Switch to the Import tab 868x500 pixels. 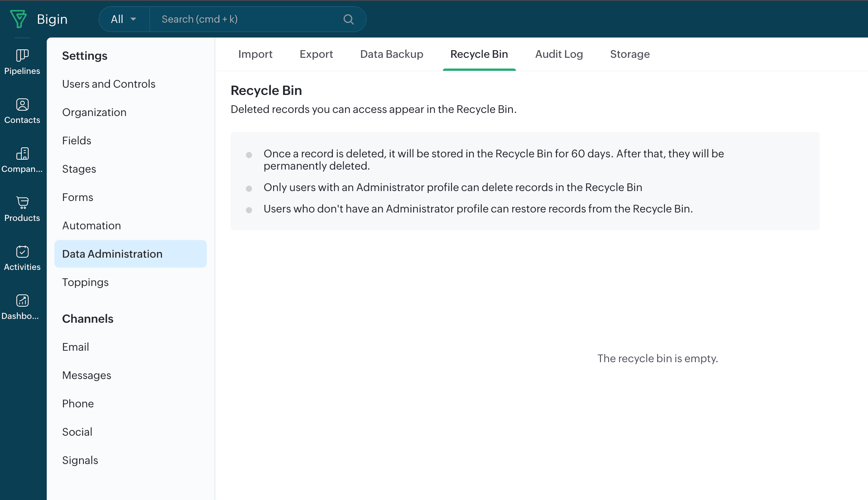(255, 54)
